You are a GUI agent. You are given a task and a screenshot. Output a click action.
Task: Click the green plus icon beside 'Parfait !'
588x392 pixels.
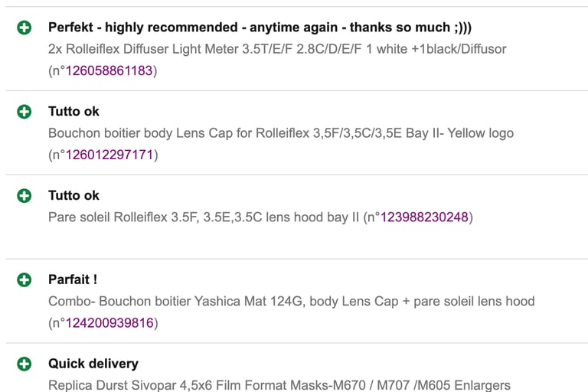[x=24, y=280]
